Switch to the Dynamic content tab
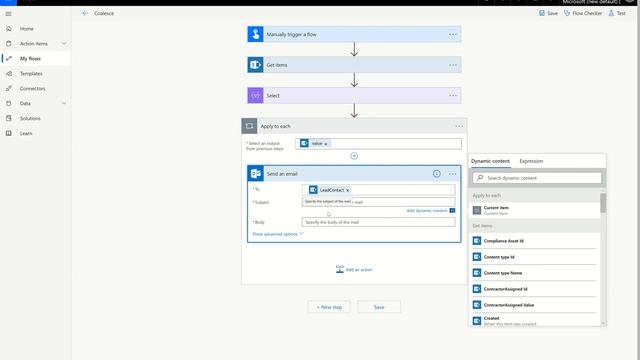Viewport: 640px width, 360px height. pyautogui.click(x=490, y=161)
